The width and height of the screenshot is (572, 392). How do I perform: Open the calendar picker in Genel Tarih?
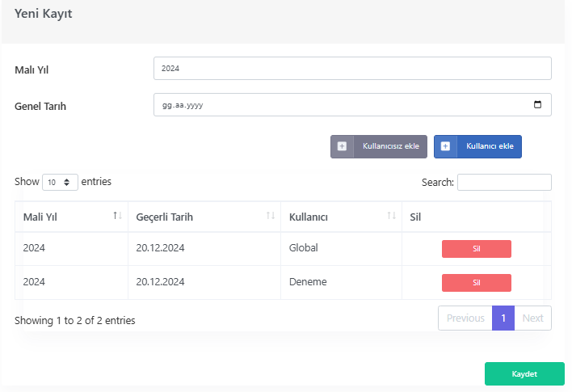click(537, 105)
